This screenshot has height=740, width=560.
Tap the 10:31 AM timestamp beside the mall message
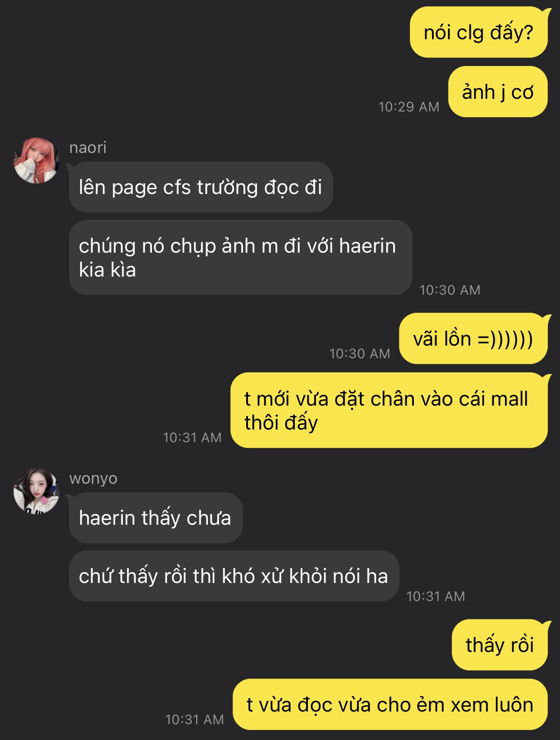click(192, 438)
